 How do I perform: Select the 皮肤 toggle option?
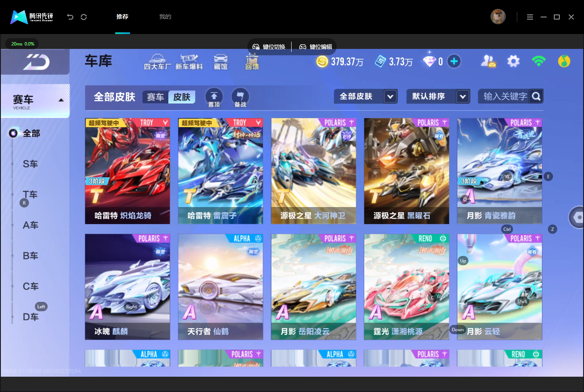pos(182,97)
